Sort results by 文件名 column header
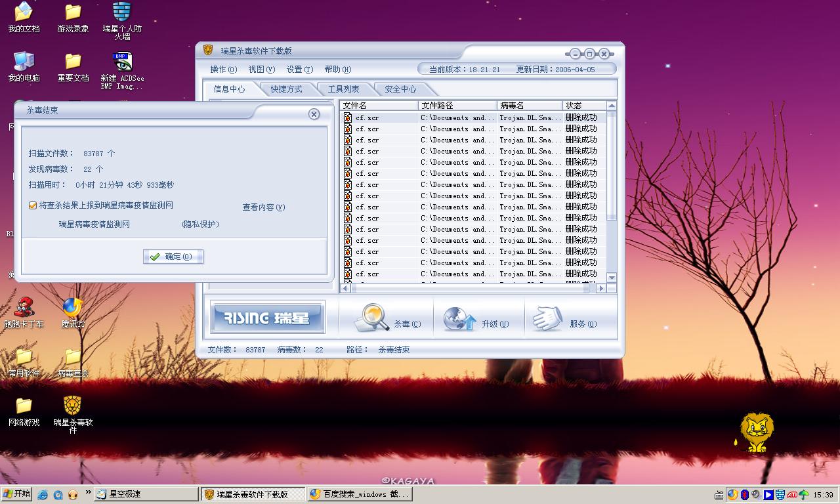 click(379, 105)
